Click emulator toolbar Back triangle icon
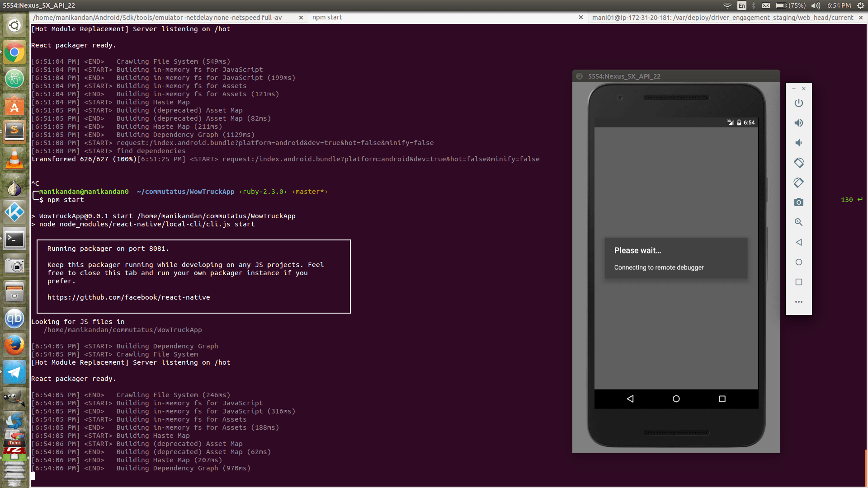868x488 pixels. coord(799,242)
